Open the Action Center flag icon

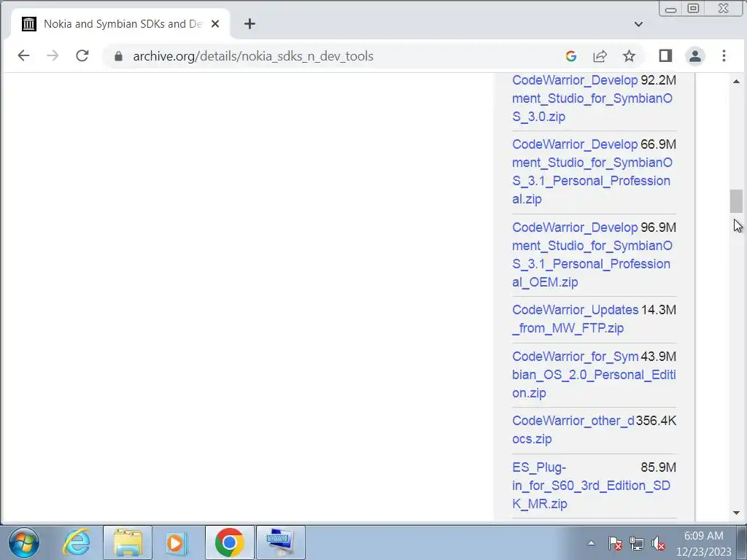tap(614, 542)
